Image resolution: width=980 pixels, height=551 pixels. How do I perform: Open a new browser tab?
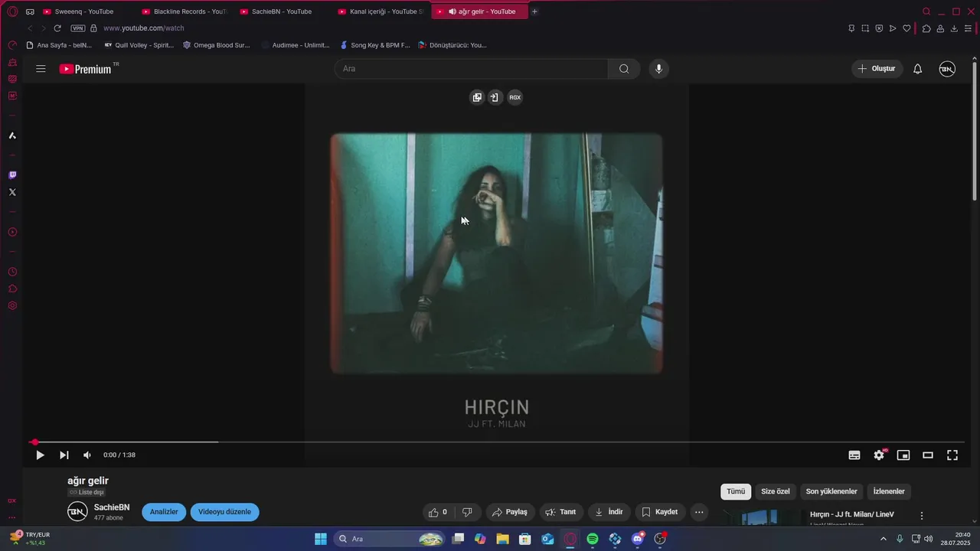pos(534,11)
